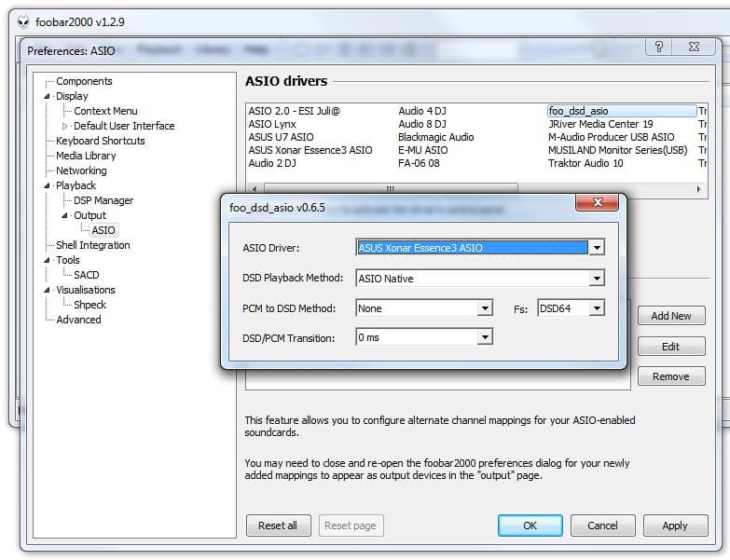
Task: Collapse the Display tree node
Action: [x=47, y=96]
